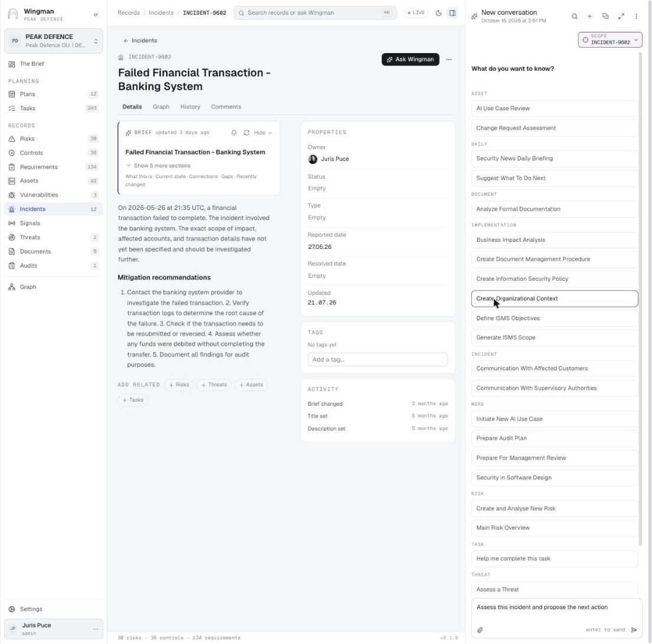Select the Details tab
Viewport: 652px width, 644px height.
pyautogui.click(x=132, y=107)
